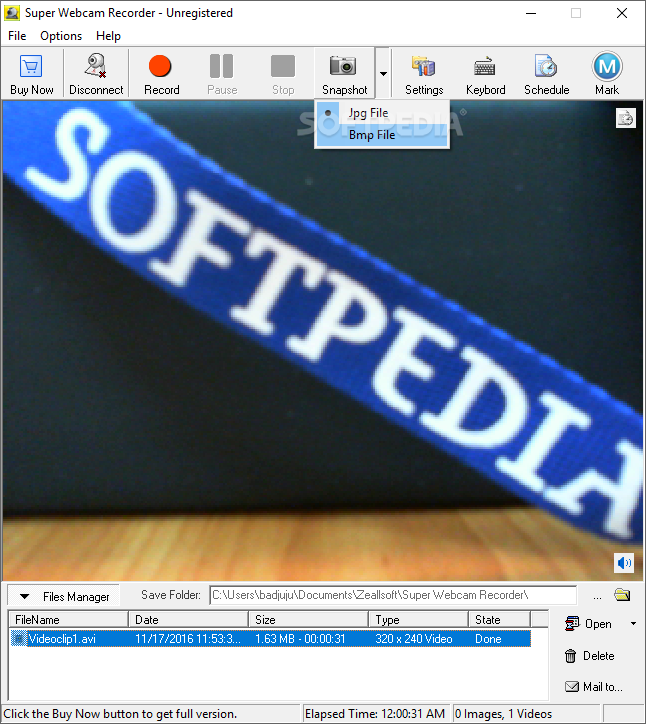This screenshot has height=724, width=646.
Task: Click the Elapsed Time status entry
Action: 375,714
